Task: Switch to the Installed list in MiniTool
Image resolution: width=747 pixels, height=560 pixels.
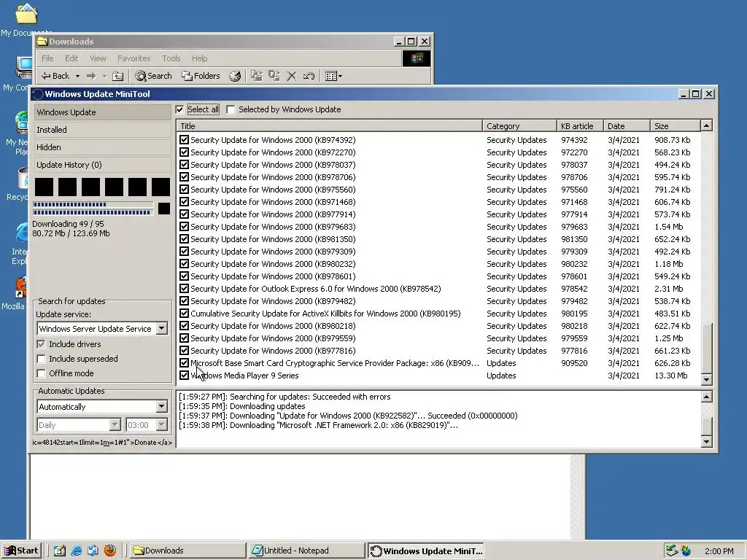Action: (102, 130)
